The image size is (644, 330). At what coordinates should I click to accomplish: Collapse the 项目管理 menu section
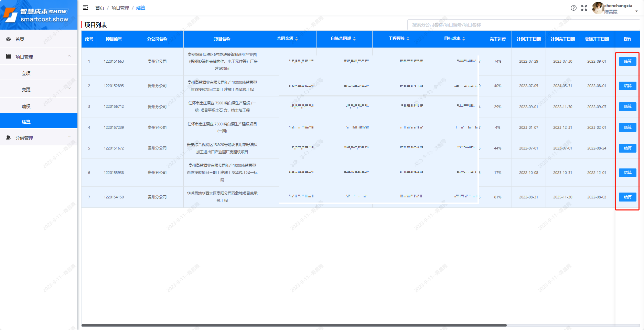click(69, 56)
